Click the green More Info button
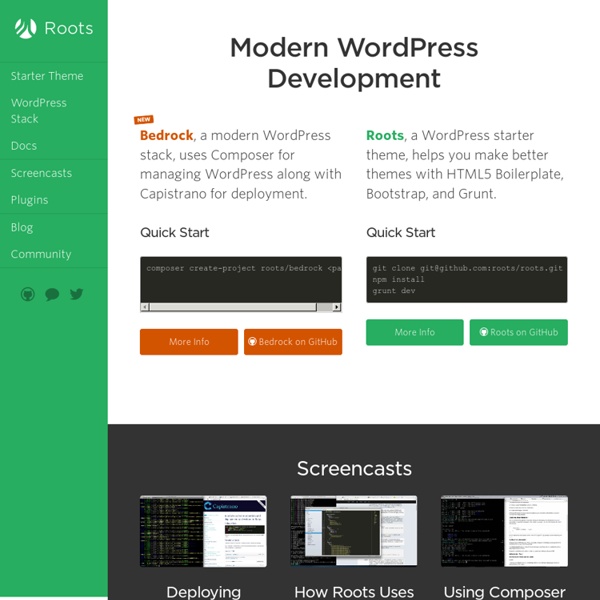This screenshot has height=600, width=600. tap(415, 332)
